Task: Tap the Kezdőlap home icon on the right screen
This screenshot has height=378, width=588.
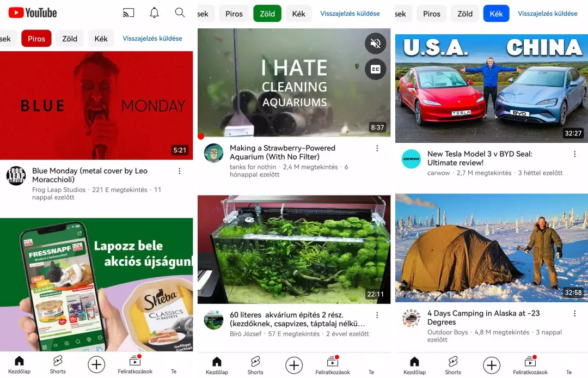Action: click(414, 364)
